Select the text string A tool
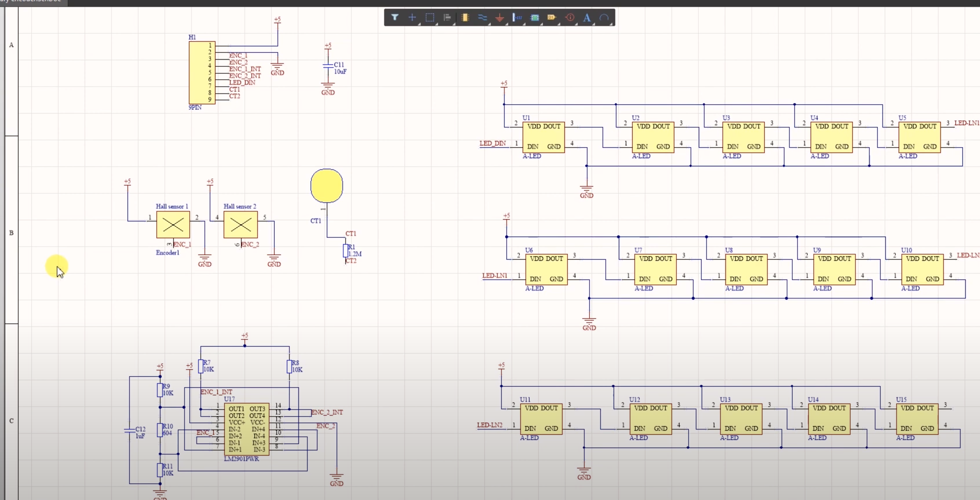The height and width of the screenshot is (500, 980). [x=587, y=17]
